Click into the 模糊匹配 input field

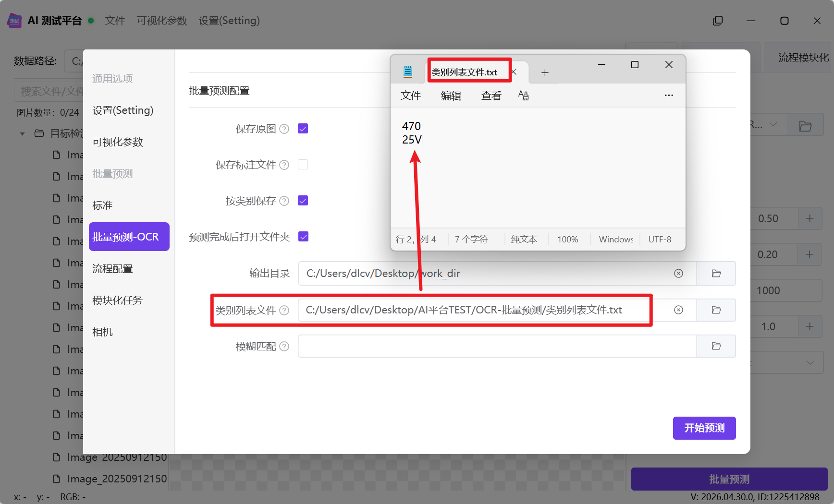[x=497, y=346]
